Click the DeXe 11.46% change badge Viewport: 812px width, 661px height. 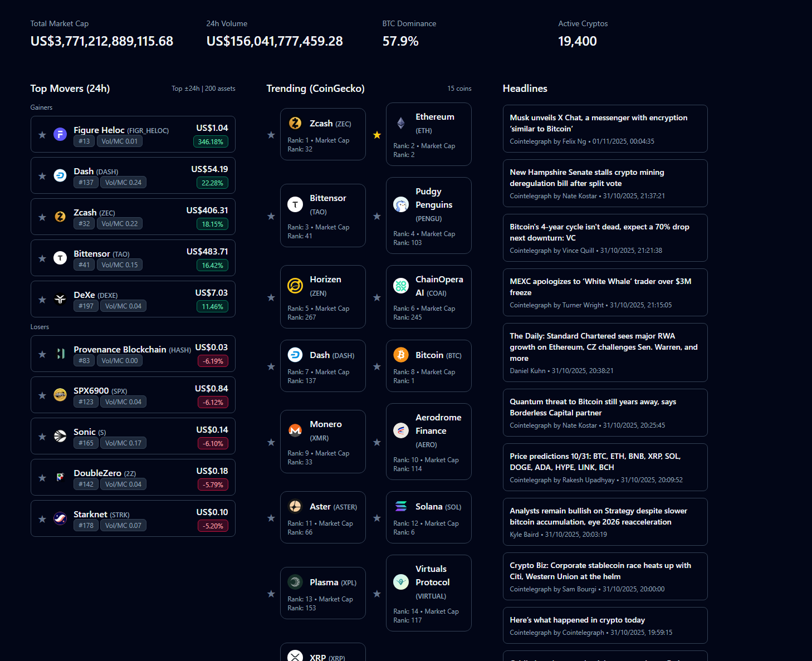[212, 306]
